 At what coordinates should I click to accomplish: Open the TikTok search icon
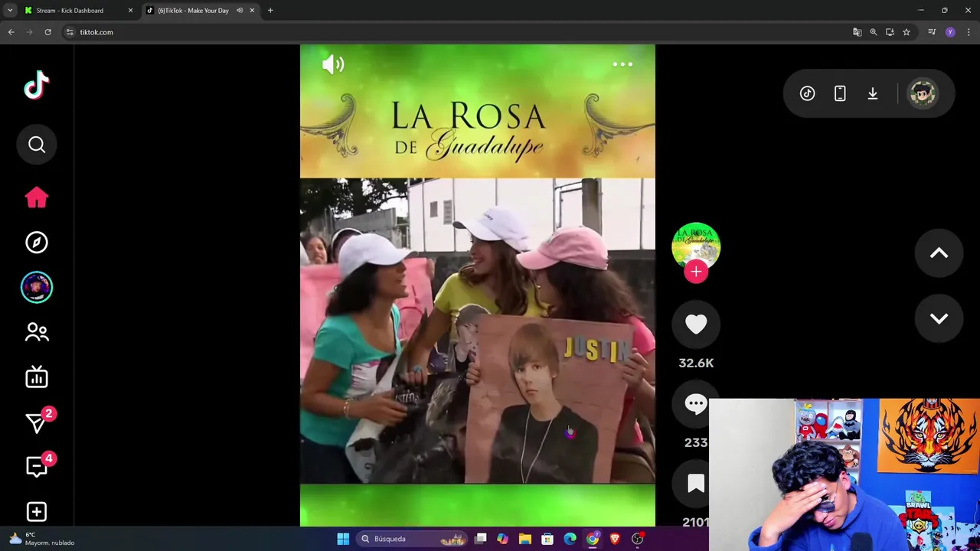[x=37, y=145]
